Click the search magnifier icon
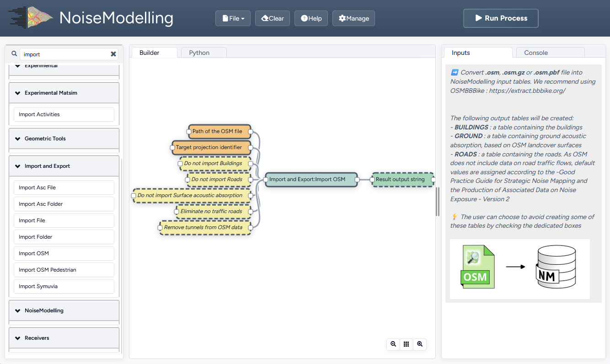The image size is (610, 364). coord(14,54)
